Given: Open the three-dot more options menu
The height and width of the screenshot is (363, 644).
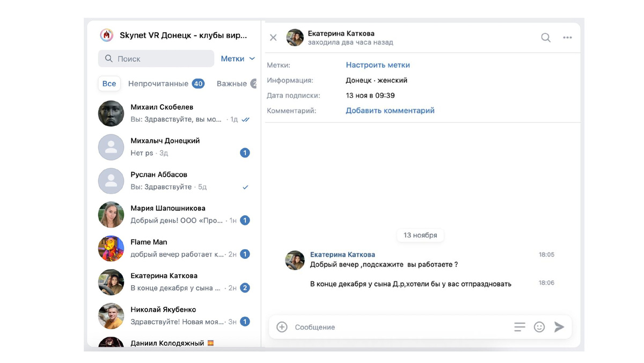Looking at the screenshot, I should [x=567, y=38].
